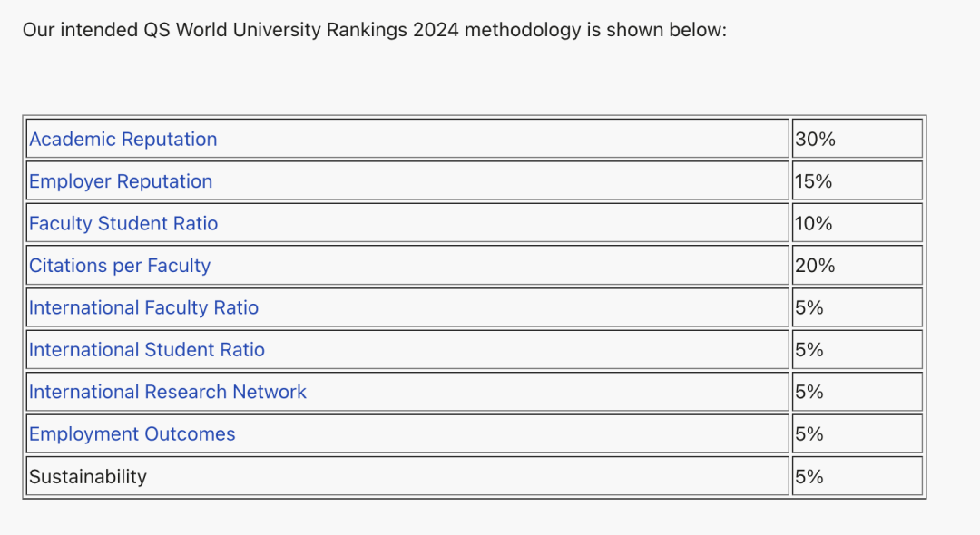Image resolution: width=980 pixels, height=535 pixels.
Task: Click the 15% cell for Employer Reputation
Action: tap(857, 181)
